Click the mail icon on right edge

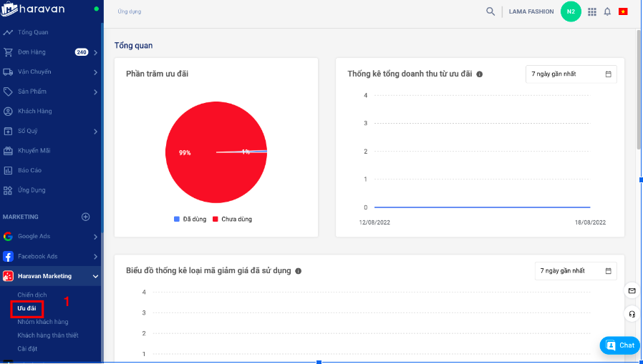pyautogui.click(x=632, y=291)
